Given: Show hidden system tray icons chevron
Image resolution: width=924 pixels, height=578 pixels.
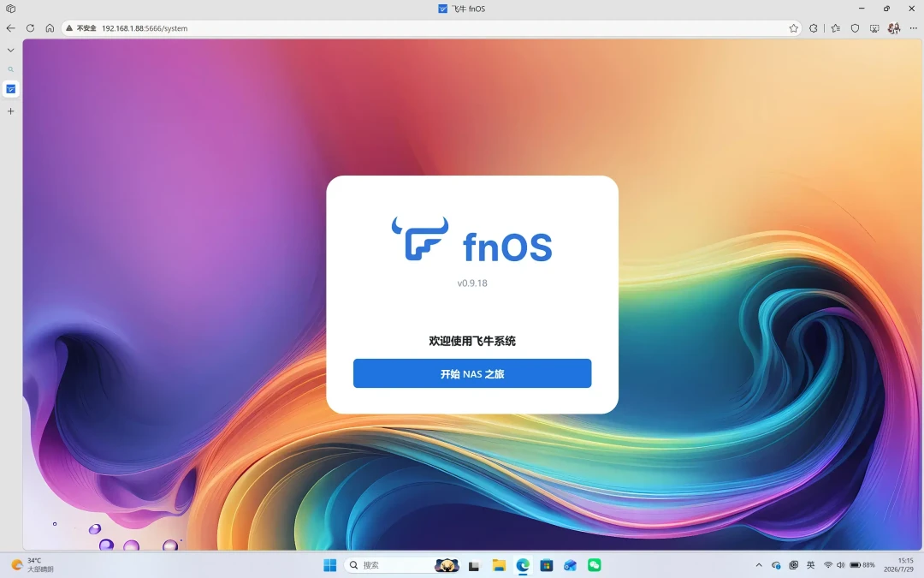Looking at the screenshot, I should click(x=758, y=565).
